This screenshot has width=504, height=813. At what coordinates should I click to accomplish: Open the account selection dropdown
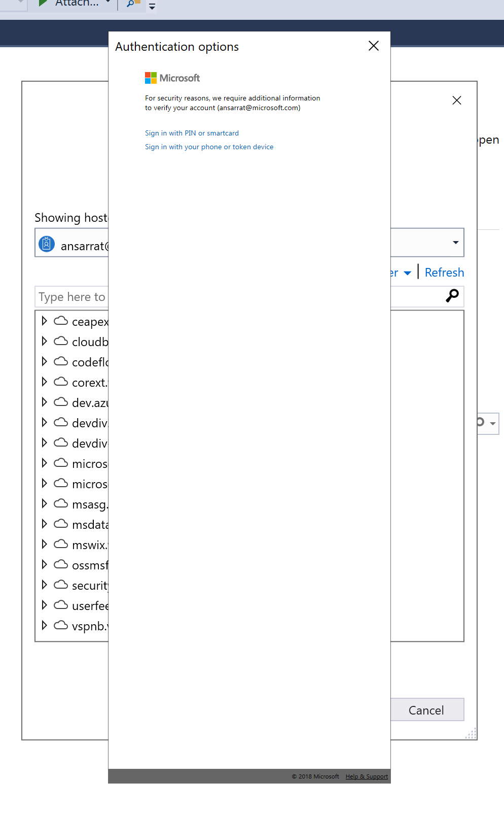pos(455,243)
